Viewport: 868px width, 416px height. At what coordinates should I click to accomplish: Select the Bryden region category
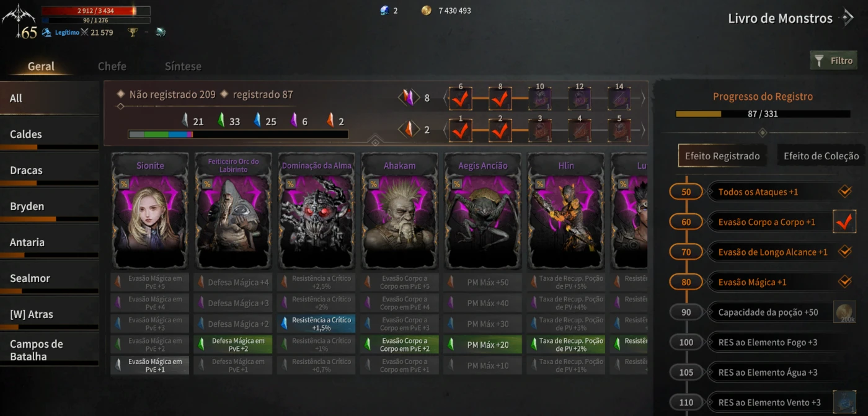[x=49, y=206]
